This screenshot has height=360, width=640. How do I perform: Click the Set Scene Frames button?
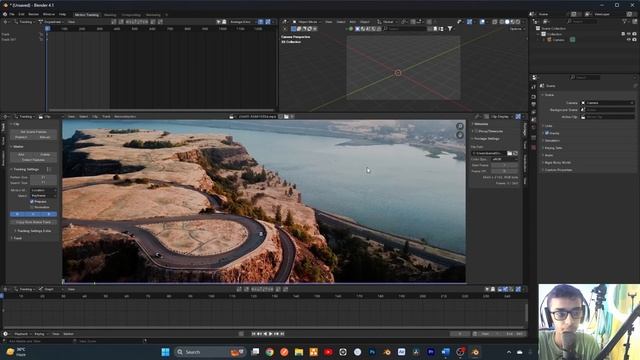click(x=33, y=132)
